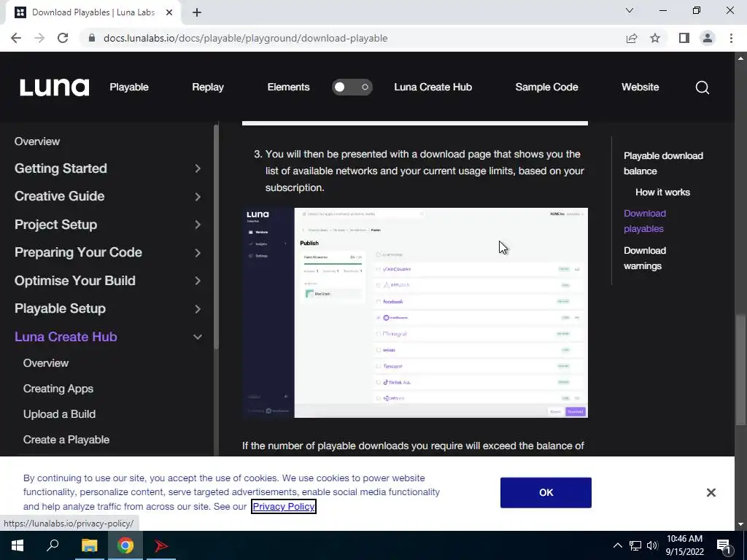Click the browser address bar URL
Viewport: 747px width, 560px height.
point(245,38)
